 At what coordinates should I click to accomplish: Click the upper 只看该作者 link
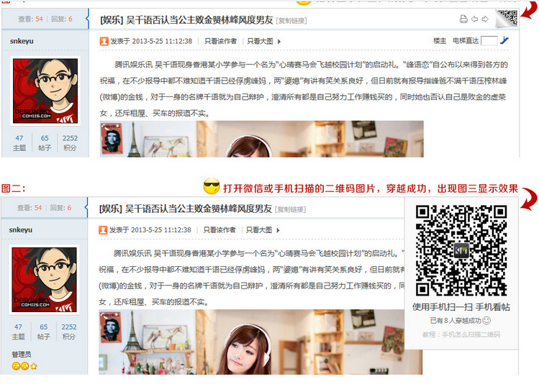click(x=220, y=41)
